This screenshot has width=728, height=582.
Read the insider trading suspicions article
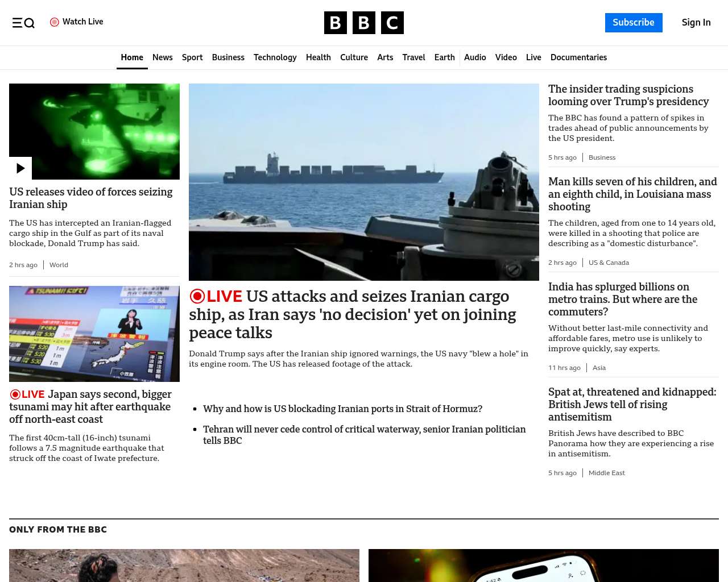tap(628, 95)
